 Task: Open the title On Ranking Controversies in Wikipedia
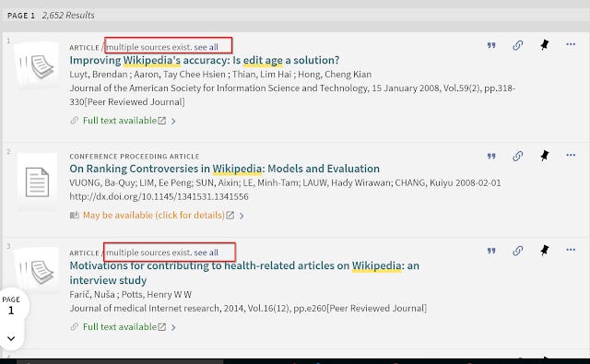[x=224, y=169]
